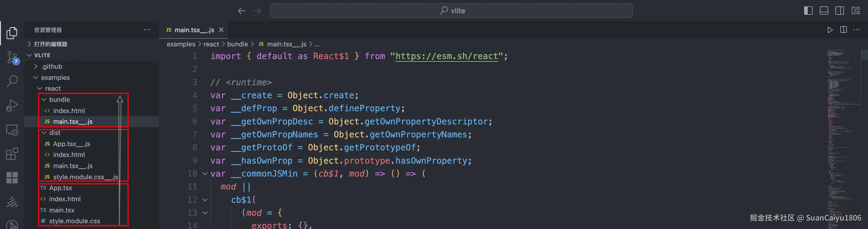Viewport: 868px width, 229px height.
Task: Open the App.tsx source file
Action: (92, 188)
